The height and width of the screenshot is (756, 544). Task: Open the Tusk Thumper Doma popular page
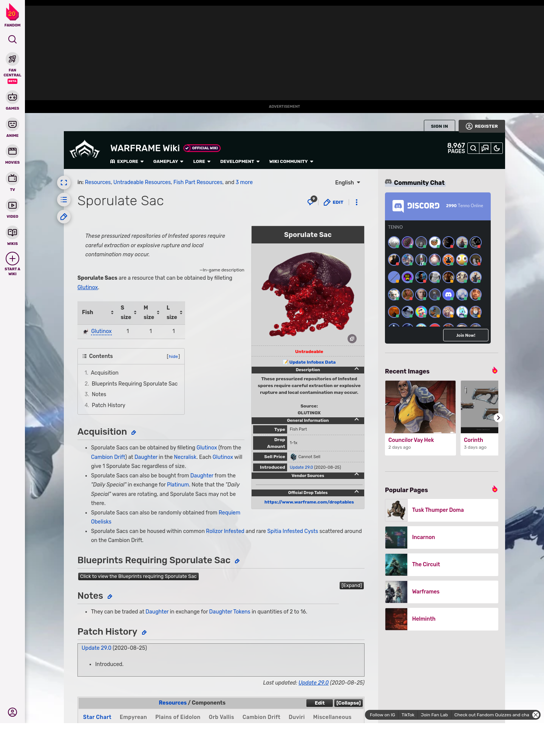[442, 510]
